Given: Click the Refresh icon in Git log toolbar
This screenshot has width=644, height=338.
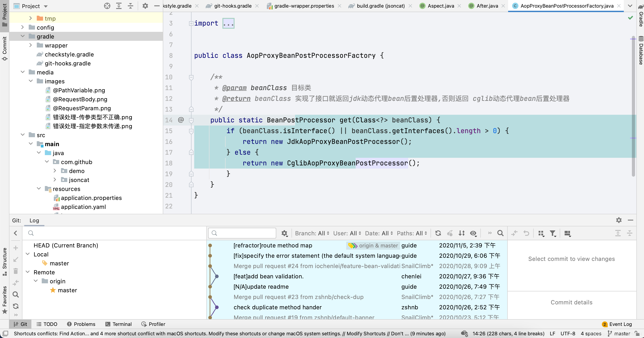Looking at the screenshot, I should click(438, 233).
